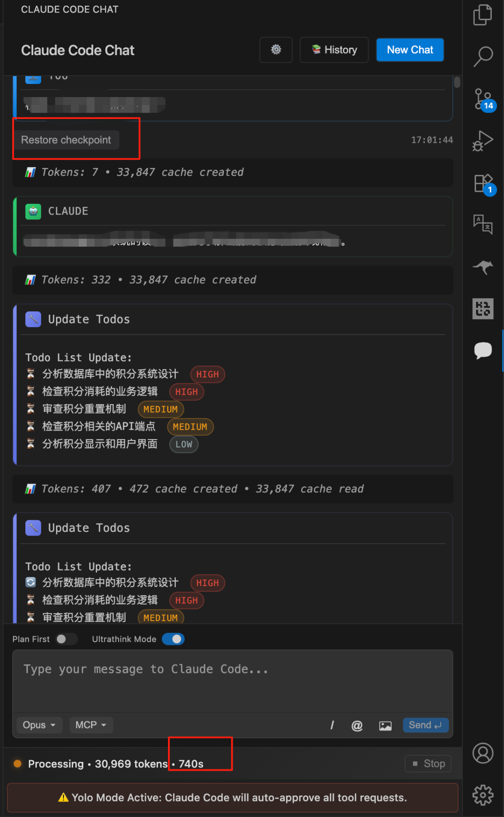The height and width of the screenshot is (817, 504).
Task: Select the kangaroo extension icon in the sidebar
Action: click(x=483, y=267)
